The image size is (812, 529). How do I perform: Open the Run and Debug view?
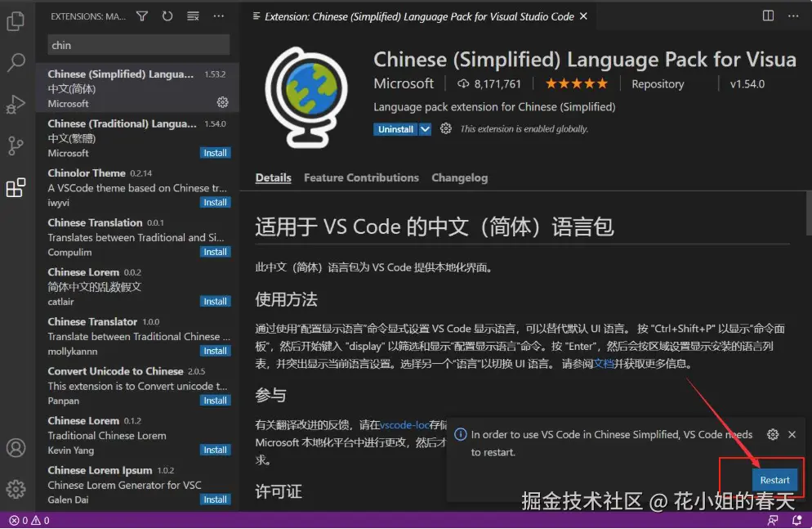point(16,104)
